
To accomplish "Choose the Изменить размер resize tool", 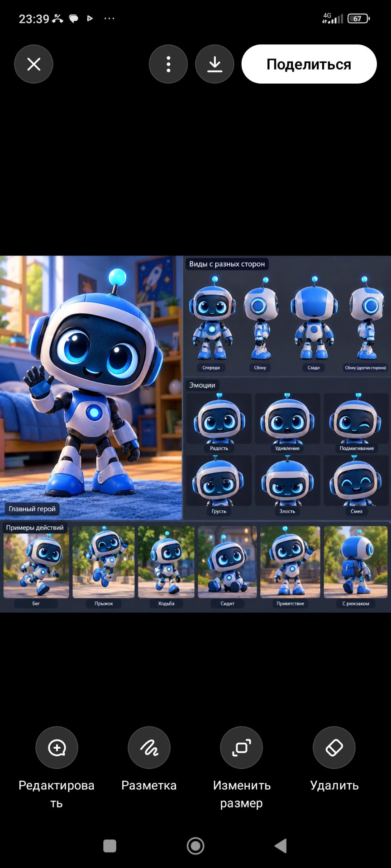I will (x=241, y=748).
